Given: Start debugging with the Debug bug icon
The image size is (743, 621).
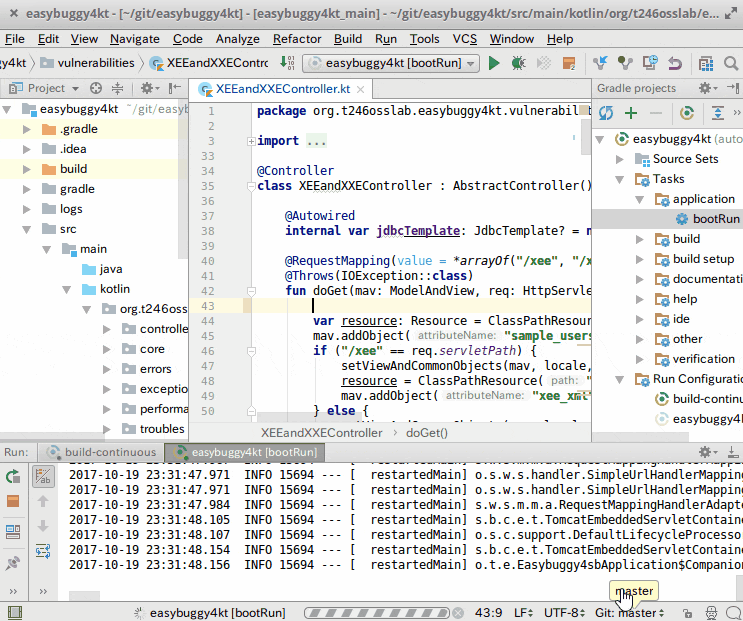Looking at the screenshot, I should point(518,63).
